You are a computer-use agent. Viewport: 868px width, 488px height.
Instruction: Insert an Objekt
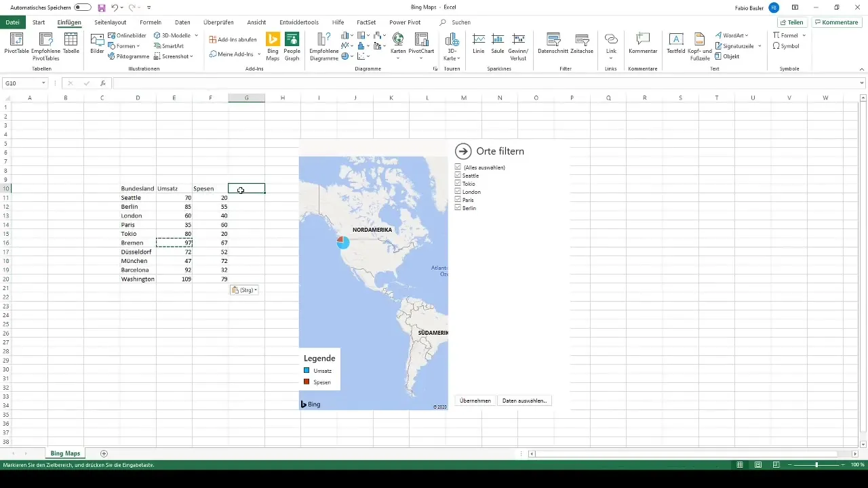click(x=727, y=56)
